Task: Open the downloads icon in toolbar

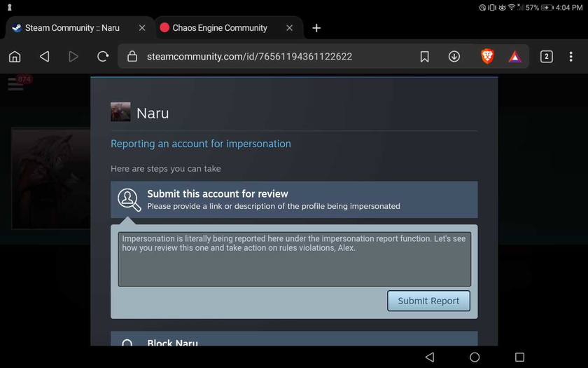Action: pos(454,57)
